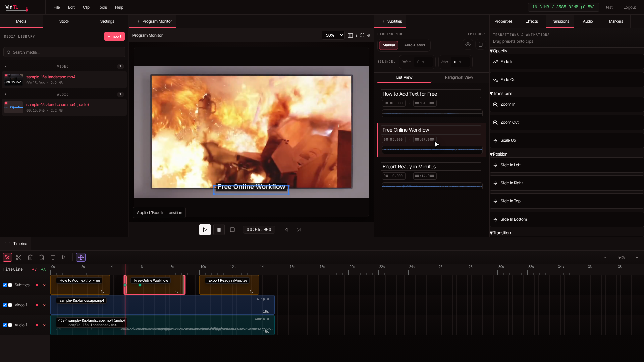Screen dimensions: 644x362
Task: Collapse the Position transitions group
Action: 498,154
